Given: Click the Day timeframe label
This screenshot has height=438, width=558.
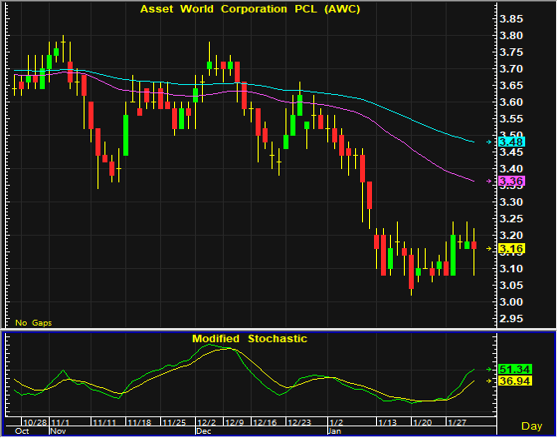Looking at the screenshot, I should click(532, 426).
